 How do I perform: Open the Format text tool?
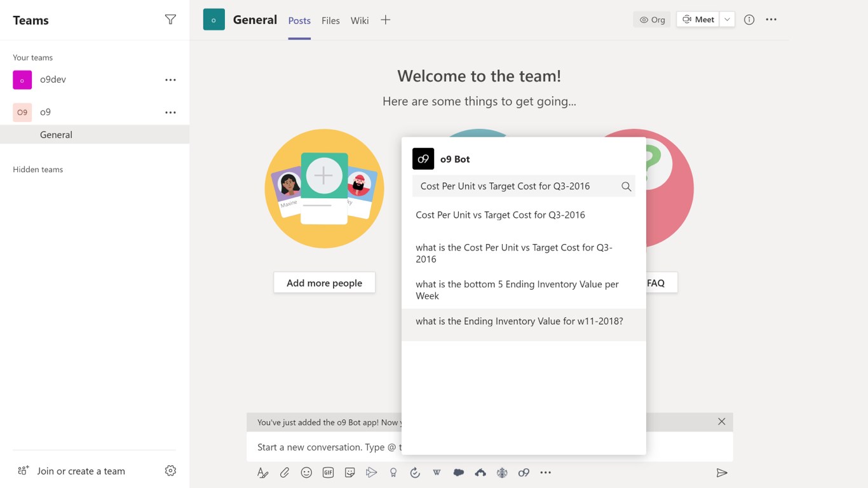262,473
